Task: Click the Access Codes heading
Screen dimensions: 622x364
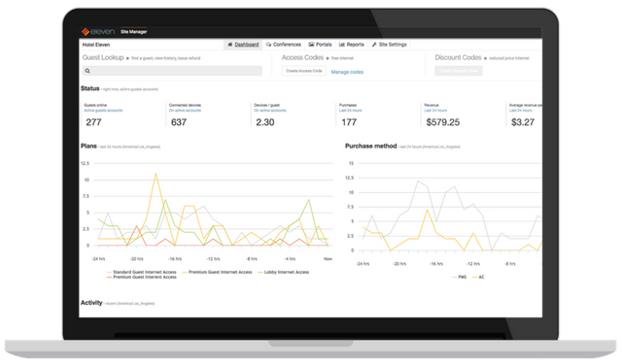Action: coord(302,58)
